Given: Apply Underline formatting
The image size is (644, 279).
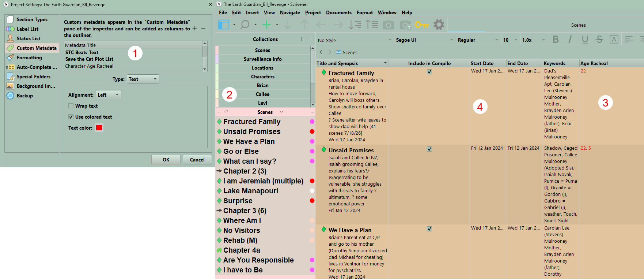Looking at the screenshot, I should (x=585, y=40).
